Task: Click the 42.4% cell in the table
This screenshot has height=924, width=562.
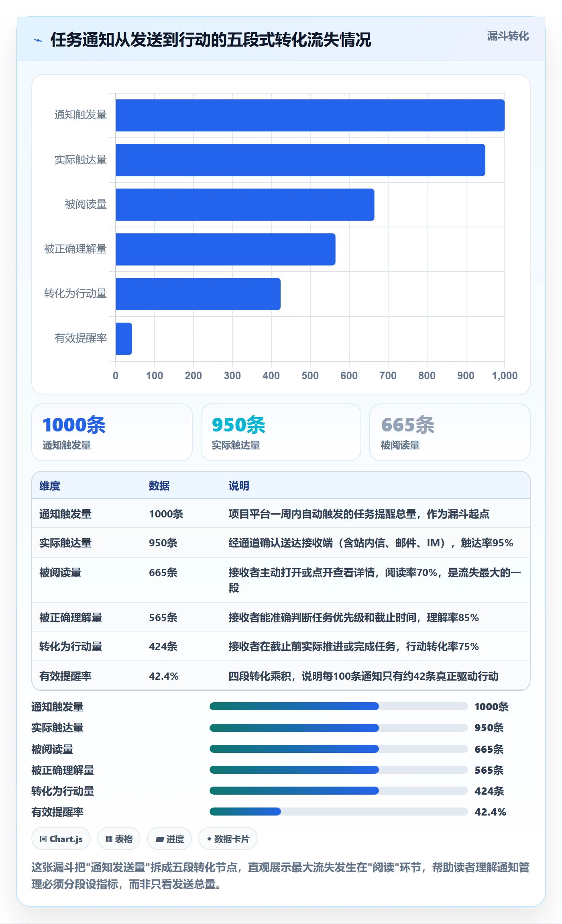Action: click(164, 676)
